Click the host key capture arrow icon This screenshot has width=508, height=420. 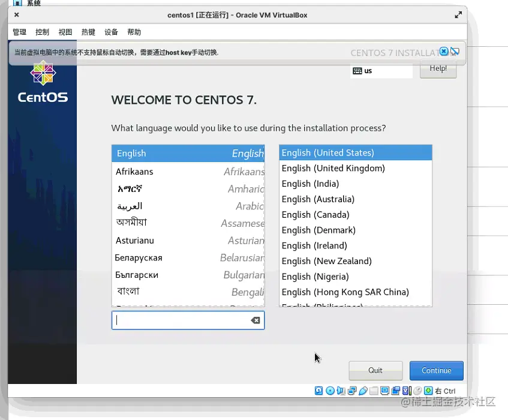click(428, 391)
